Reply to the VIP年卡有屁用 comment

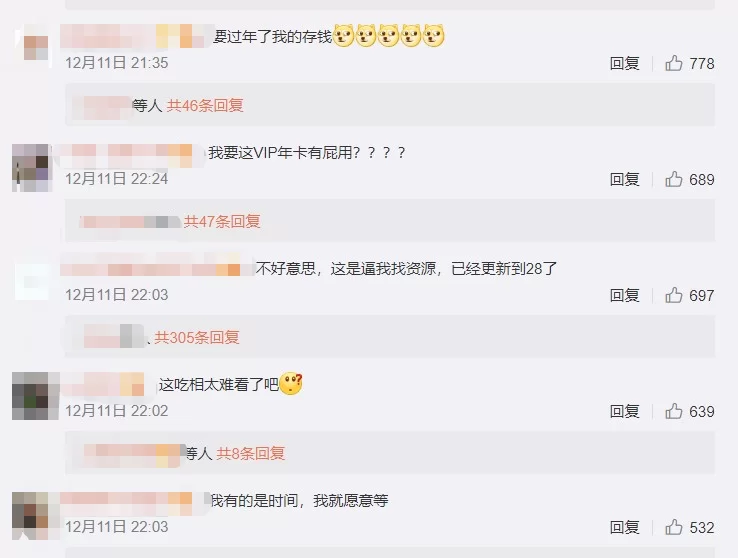click(x=625, y=179)
